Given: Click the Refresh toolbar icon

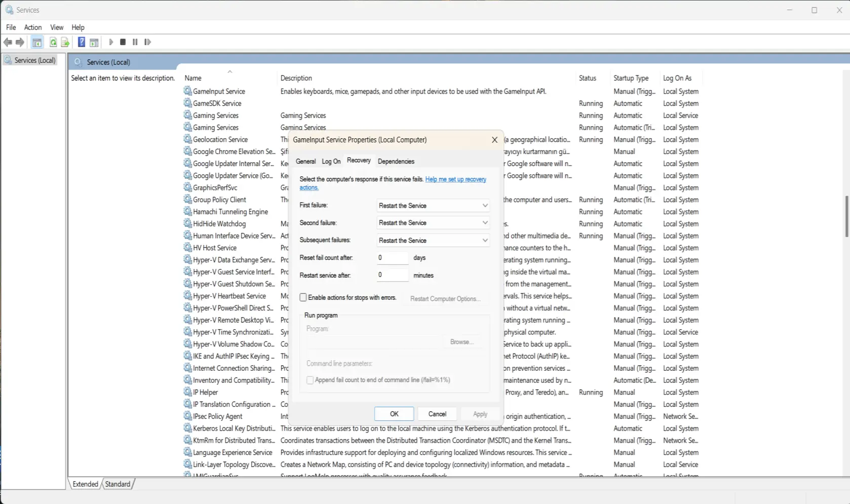Looking at the screenshot, I should [x=53, y=43].
